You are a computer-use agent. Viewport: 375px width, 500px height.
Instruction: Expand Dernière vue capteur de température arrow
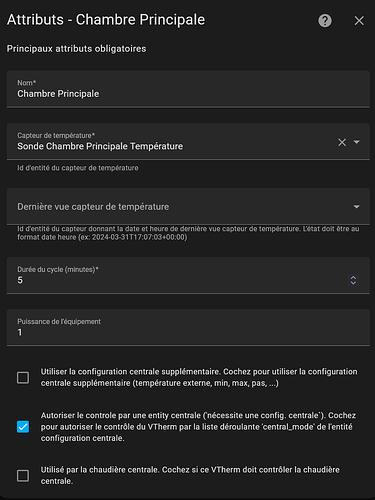(356, 207)
